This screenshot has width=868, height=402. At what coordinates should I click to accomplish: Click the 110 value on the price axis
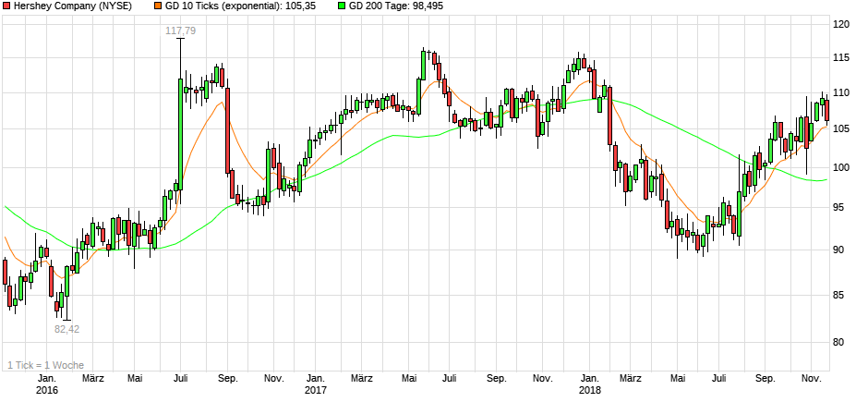coord(841,93)
